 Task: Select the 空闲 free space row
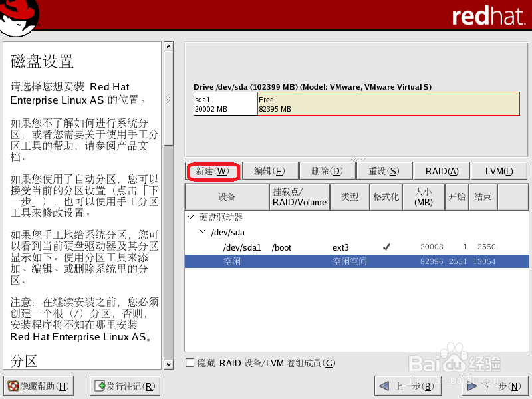click(356, 261)
